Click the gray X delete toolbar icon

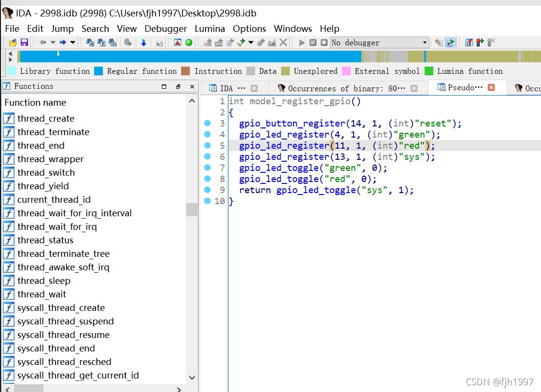[283, 42]
